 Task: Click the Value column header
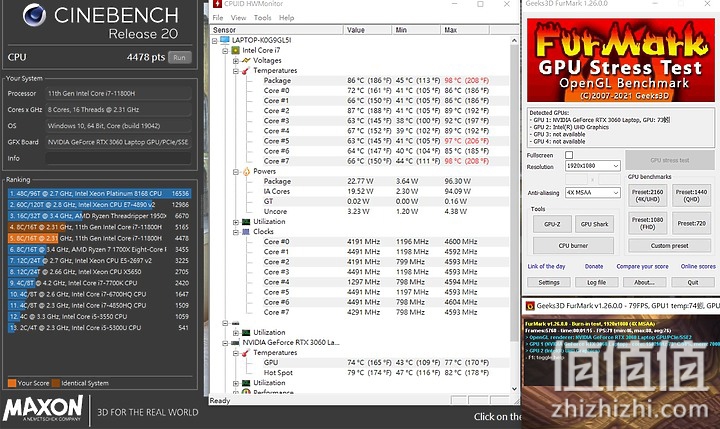pyautogui.click(x=367, y=30)
